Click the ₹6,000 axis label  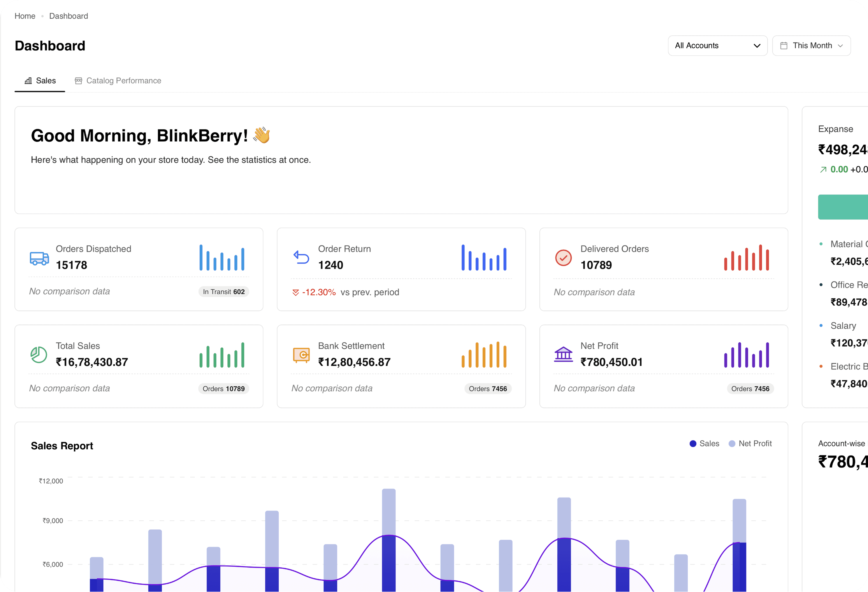point(53,564)
